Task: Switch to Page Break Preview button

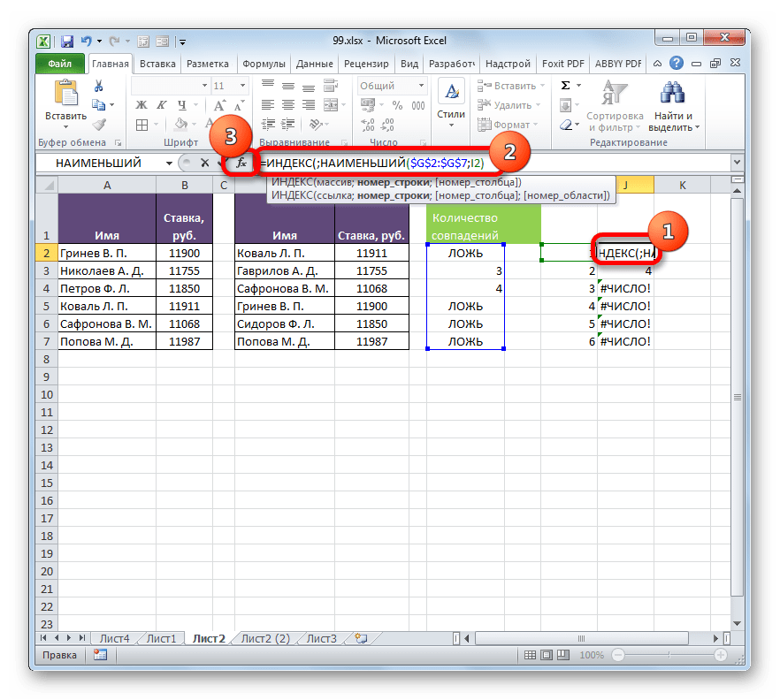Action: (563, 655)
